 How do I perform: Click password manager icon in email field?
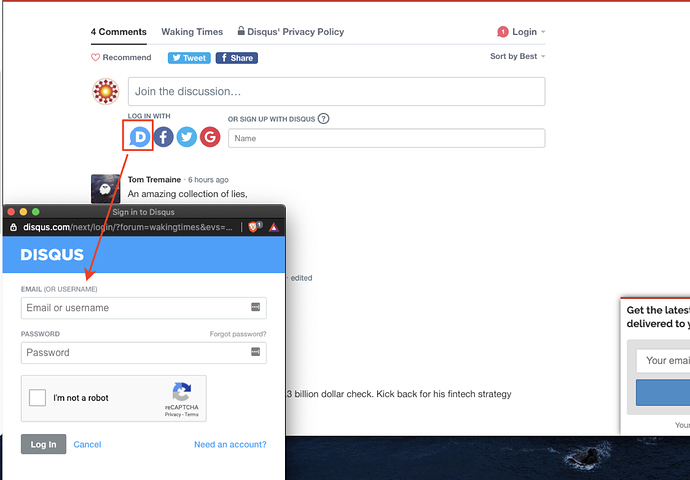tap(256, 307)
